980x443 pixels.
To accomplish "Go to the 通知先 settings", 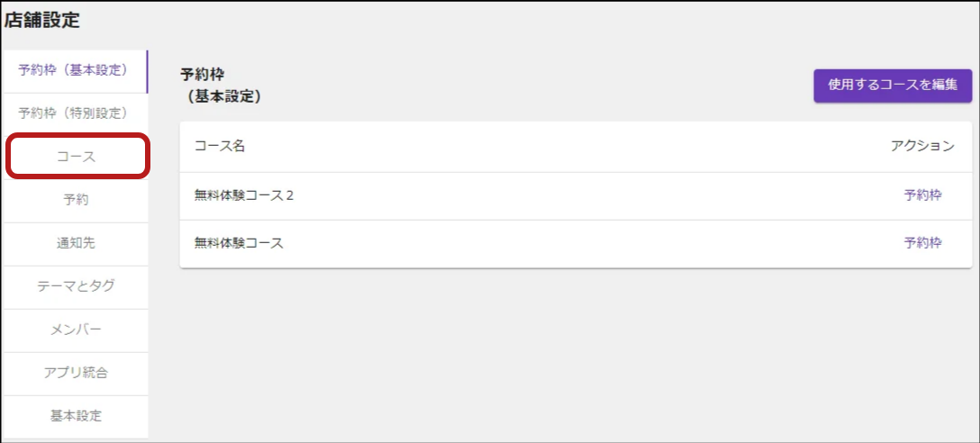I will tap(77, 244).
